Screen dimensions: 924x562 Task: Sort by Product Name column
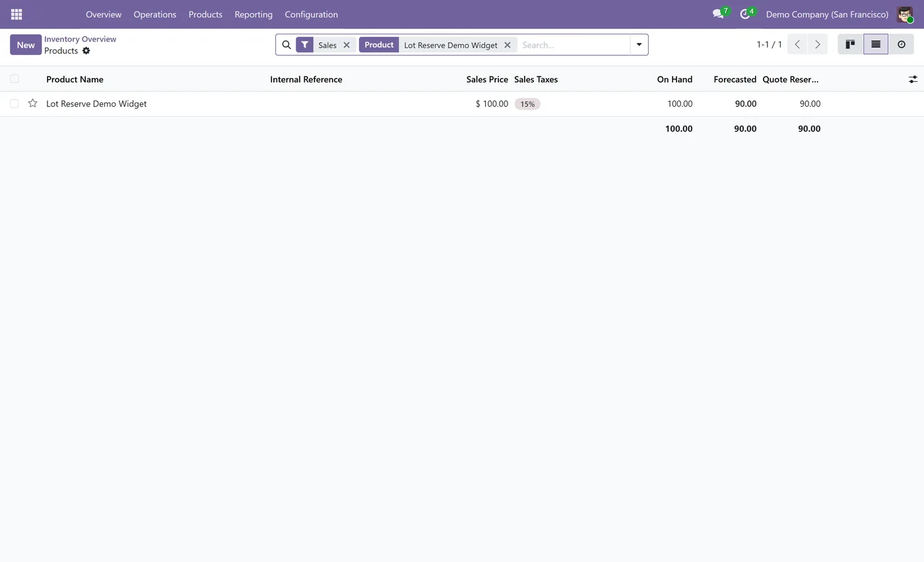click(x=75, y=79)
